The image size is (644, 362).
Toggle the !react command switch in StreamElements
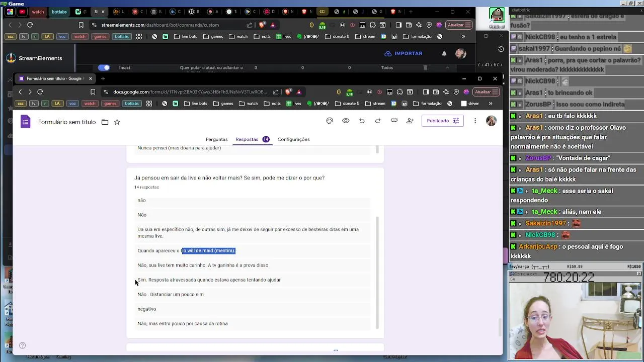coord(104,67)
